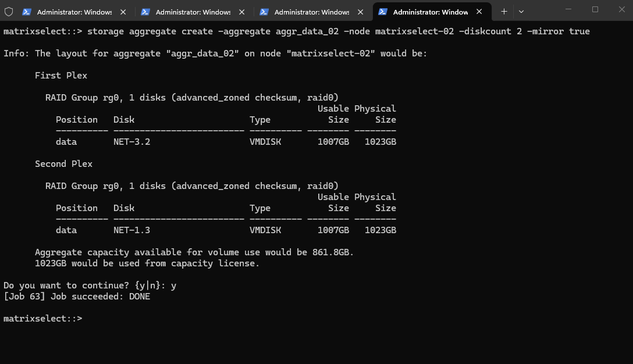This screenshot has height=364, width=633.
Task: Close the first Administrator Windows tab
Action: tap(123, 12)
